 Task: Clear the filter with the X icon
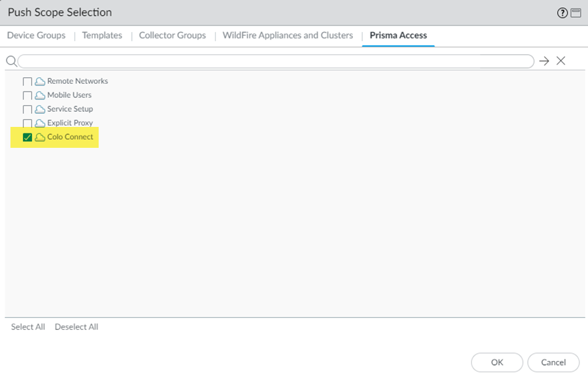(561, 61)
